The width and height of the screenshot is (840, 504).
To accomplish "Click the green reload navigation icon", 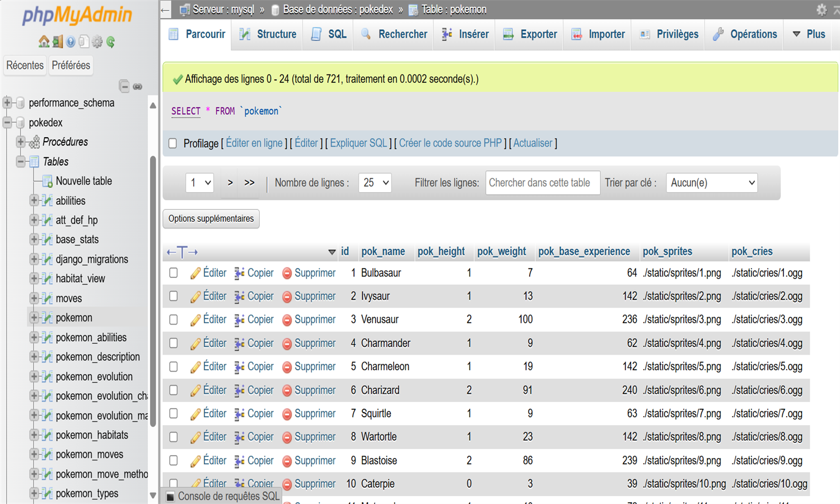I will (x=111, y=41).
